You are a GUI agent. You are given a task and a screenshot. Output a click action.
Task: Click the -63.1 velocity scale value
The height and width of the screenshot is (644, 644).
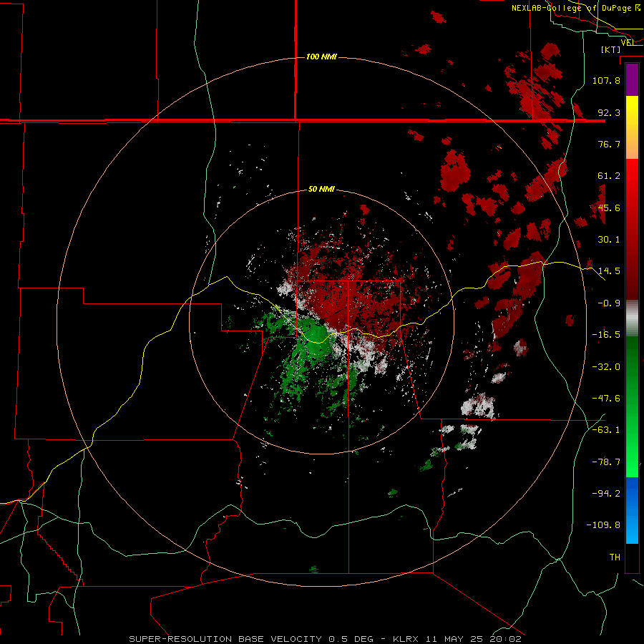pyautogui.click(x=606, y=430)
